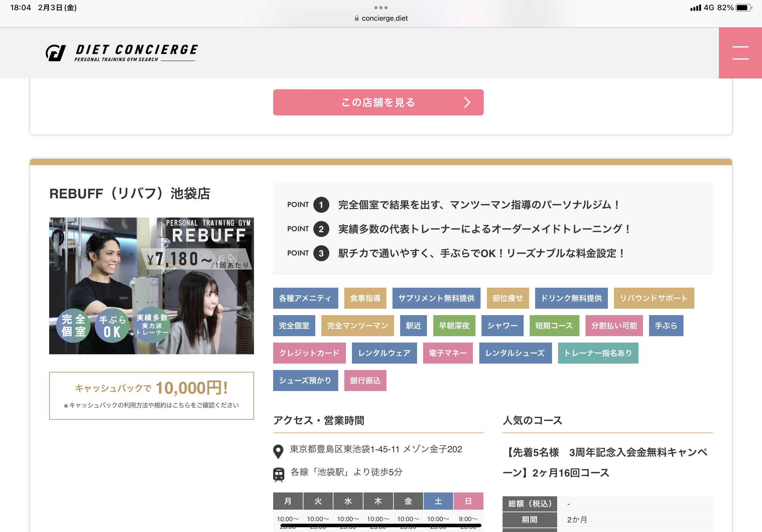The width and height of the screenshot is (762, 532).
Task: Open the この店舗を見る store button
Action: [x=378, y=102]
